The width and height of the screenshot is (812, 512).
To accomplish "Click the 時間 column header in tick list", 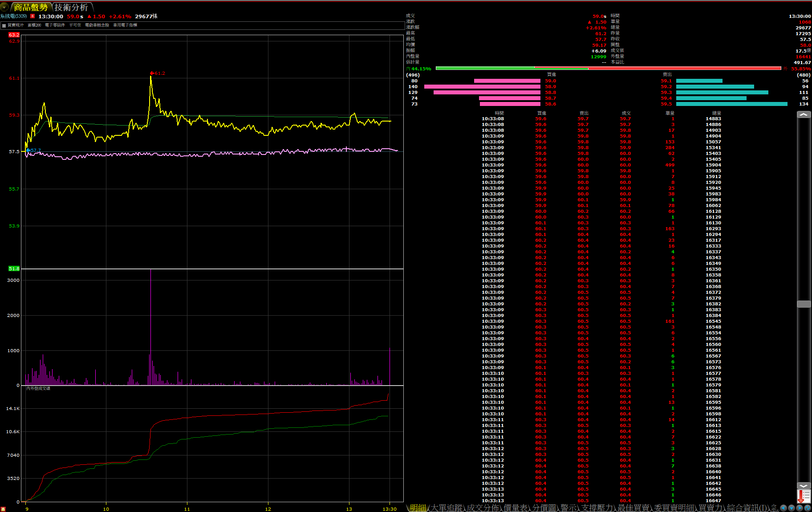I will click(x=499, y=113).
